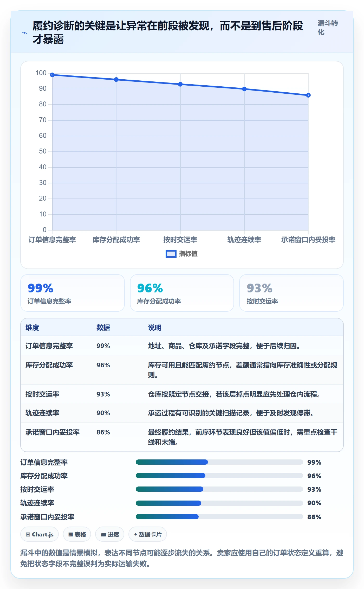Select the 进度 tag chip
Screen dimensions: 364x589
pyautogui.click(x=110, y=535)
